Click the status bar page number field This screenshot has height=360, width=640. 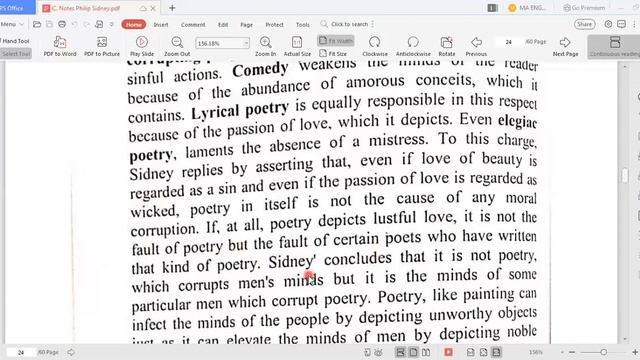(21, 352)
